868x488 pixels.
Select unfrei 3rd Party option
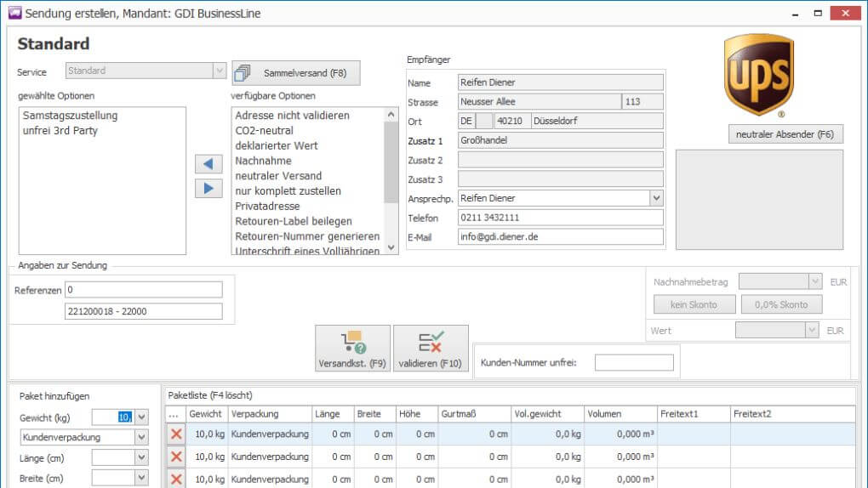pos(60,131)
